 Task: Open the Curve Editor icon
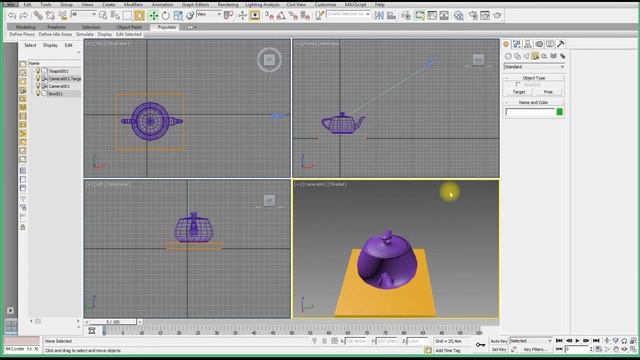point(432,16)
